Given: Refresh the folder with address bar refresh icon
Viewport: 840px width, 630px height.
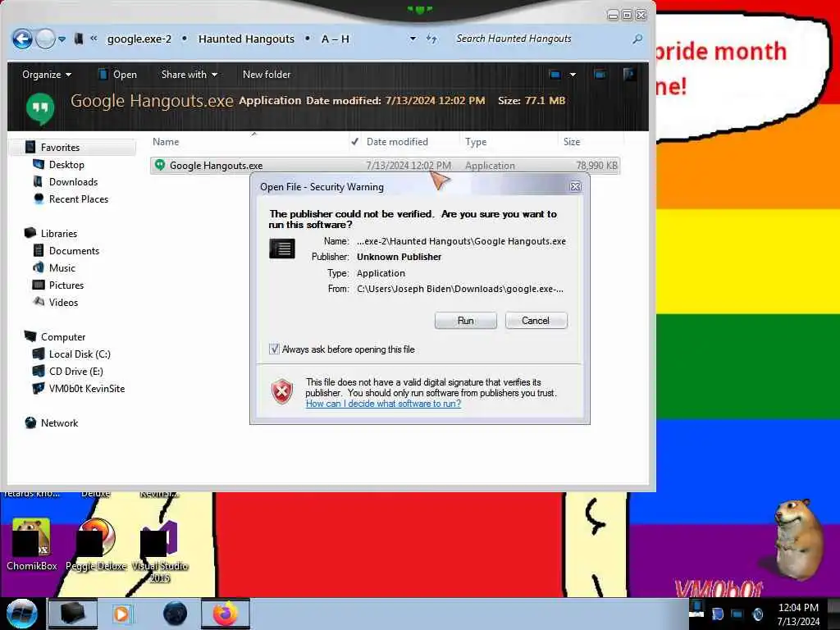Looking at the screenshot, I should [x=431, y=39].
